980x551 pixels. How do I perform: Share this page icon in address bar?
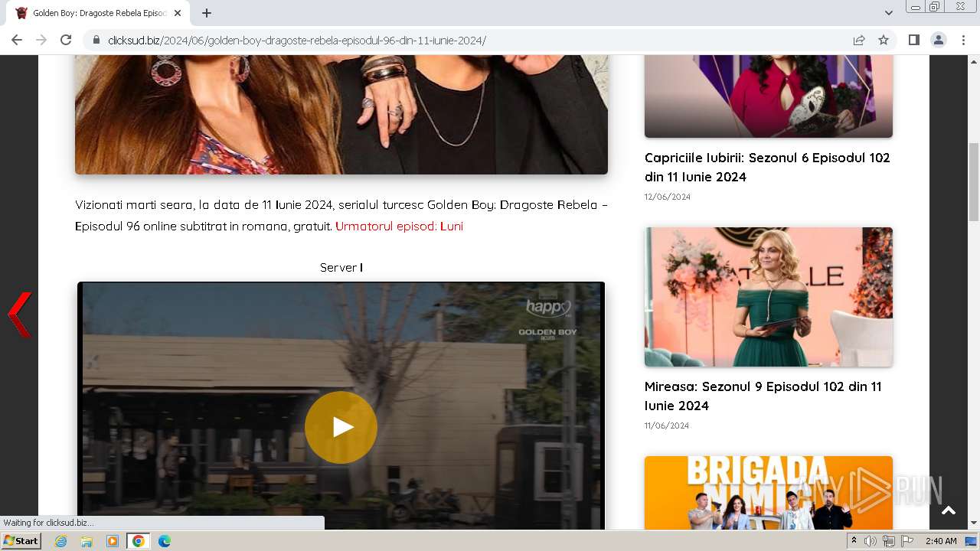859,40
